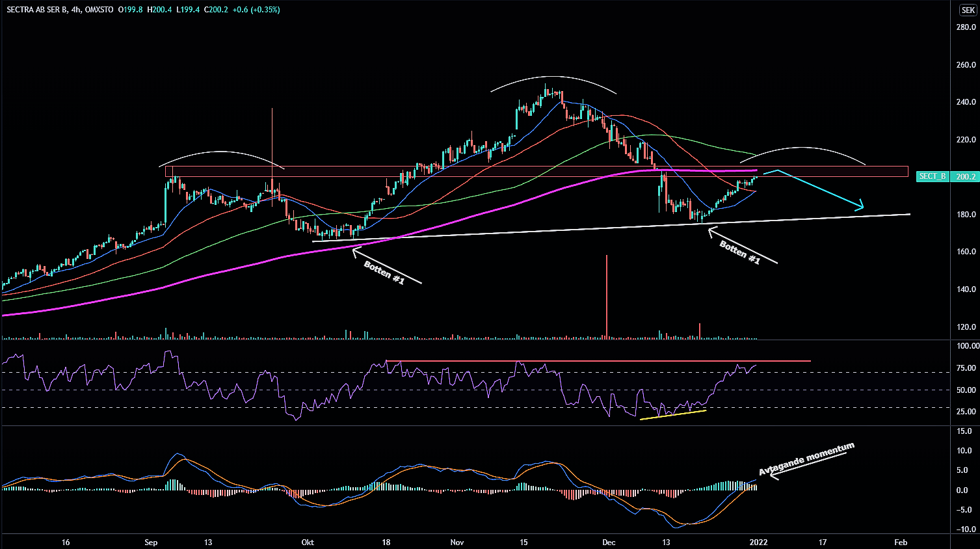Open the SEK currency selector
This screenshot has height=549, width=980.
pos(968,10)
